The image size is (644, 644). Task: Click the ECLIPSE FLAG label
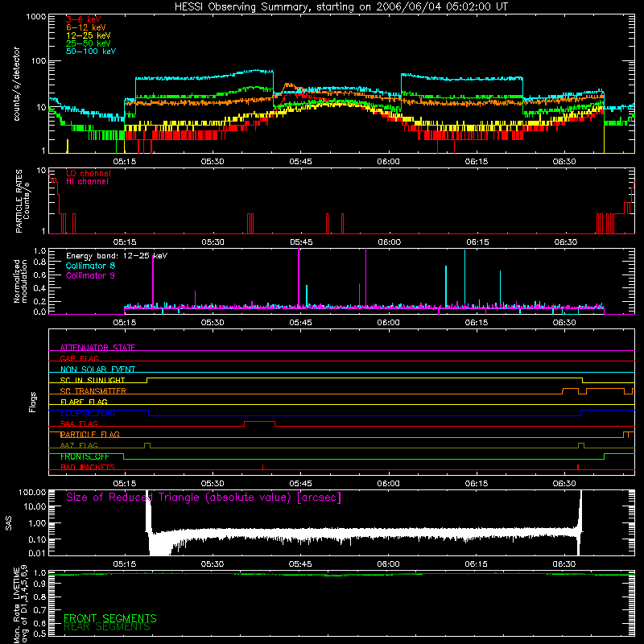pyautogui.click(x=88, y=413)
